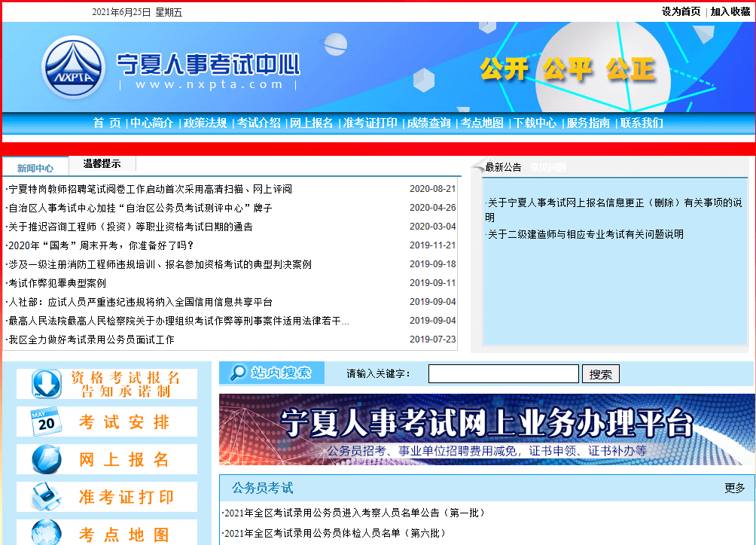This screenshot has width=756, height=545.
Task: Click the globe icon next to 网上报名
Action: pos(47,459)
